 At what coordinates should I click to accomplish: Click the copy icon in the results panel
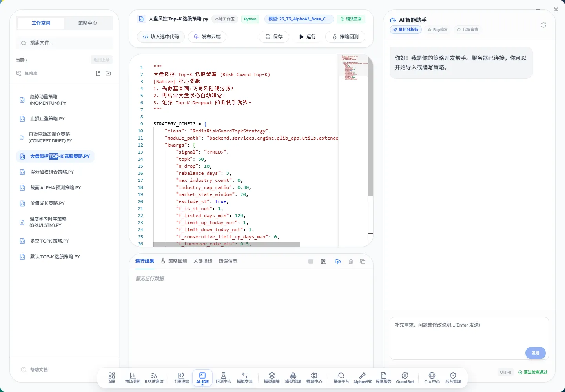363,261
